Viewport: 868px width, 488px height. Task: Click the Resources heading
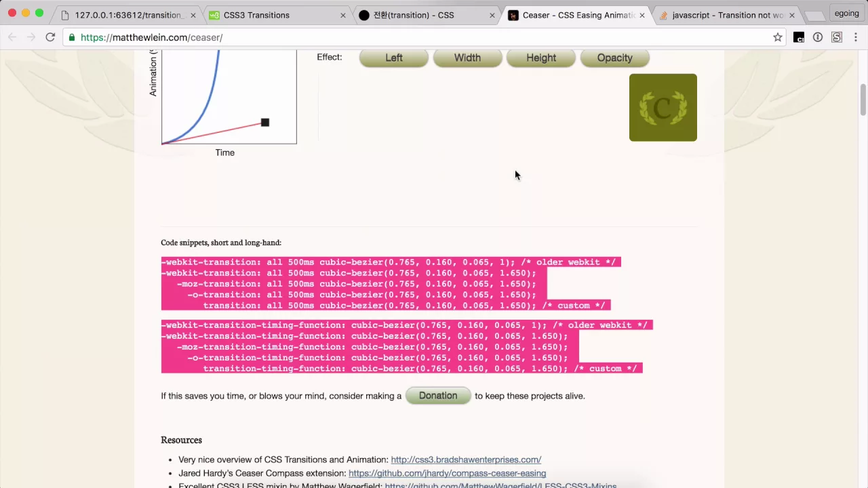click(x=181, y=440)
